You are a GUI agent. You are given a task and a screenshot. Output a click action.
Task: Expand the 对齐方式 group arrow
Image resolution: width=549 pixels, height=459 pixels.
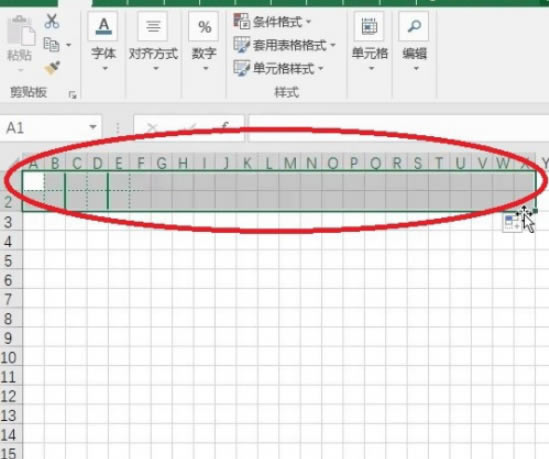point(156,69)
